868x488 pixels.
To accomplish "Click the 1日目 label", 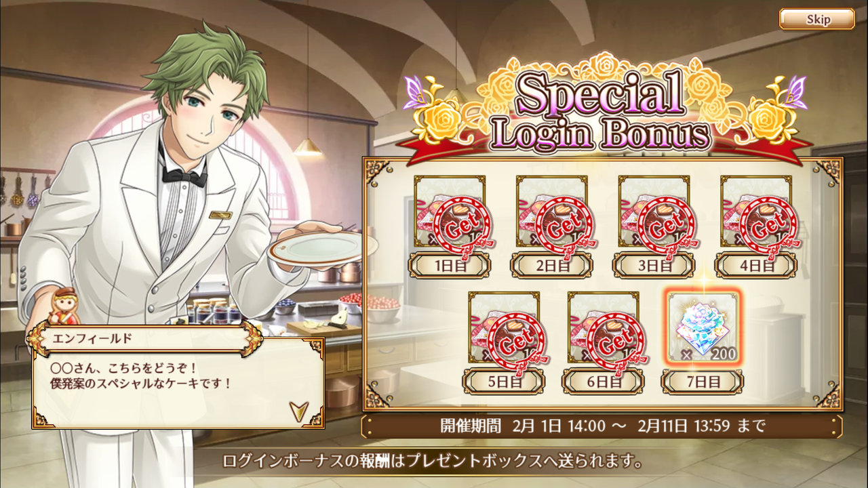I will click(449, 266).
